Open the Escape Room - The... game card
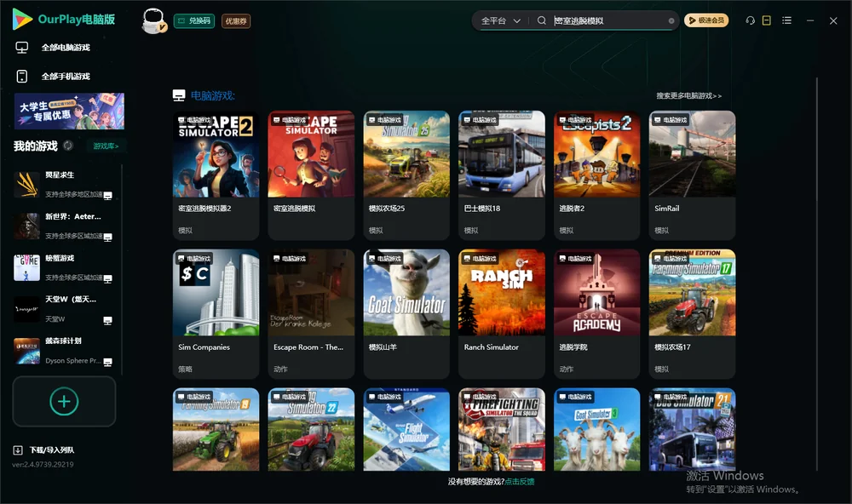This screenshot has width=852, height=504. click(311, 313)
